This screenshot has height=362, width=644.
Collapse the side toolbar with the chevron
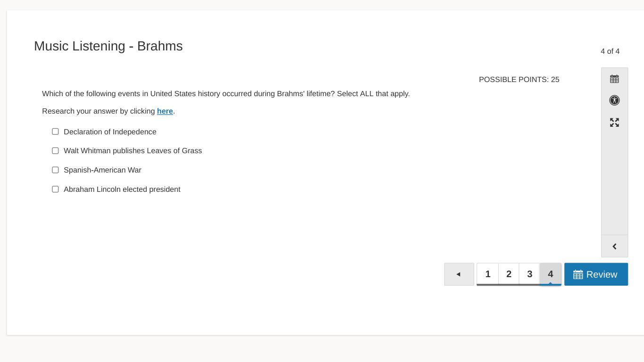coord(614,247)
